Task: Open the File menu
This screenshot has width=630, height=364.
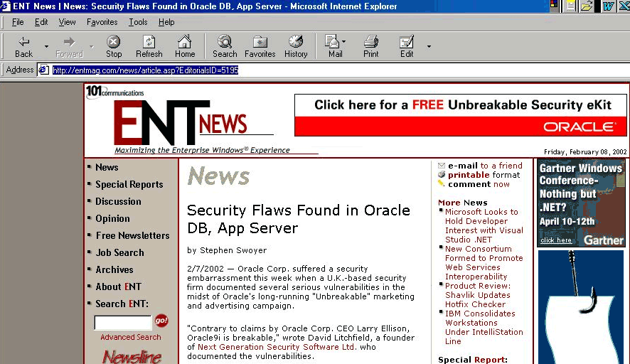Action: click(x=18, y=22)
